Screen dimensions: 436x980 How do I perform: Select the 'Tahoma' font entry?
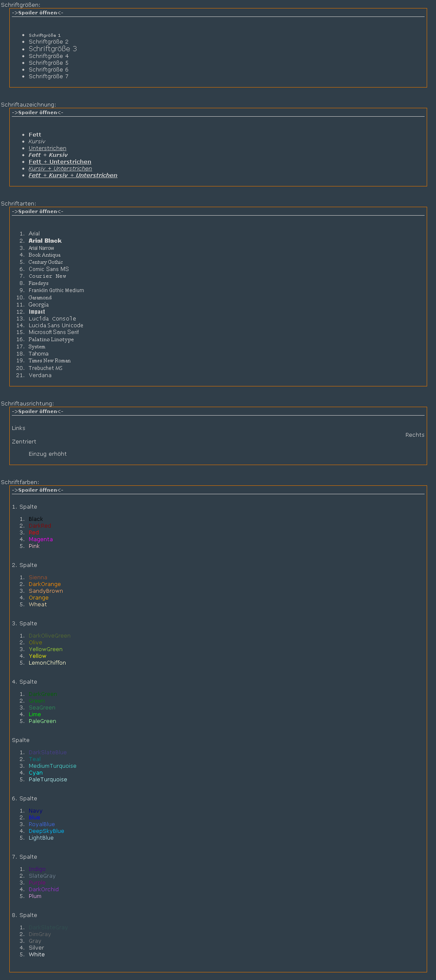tap(38, 354)
